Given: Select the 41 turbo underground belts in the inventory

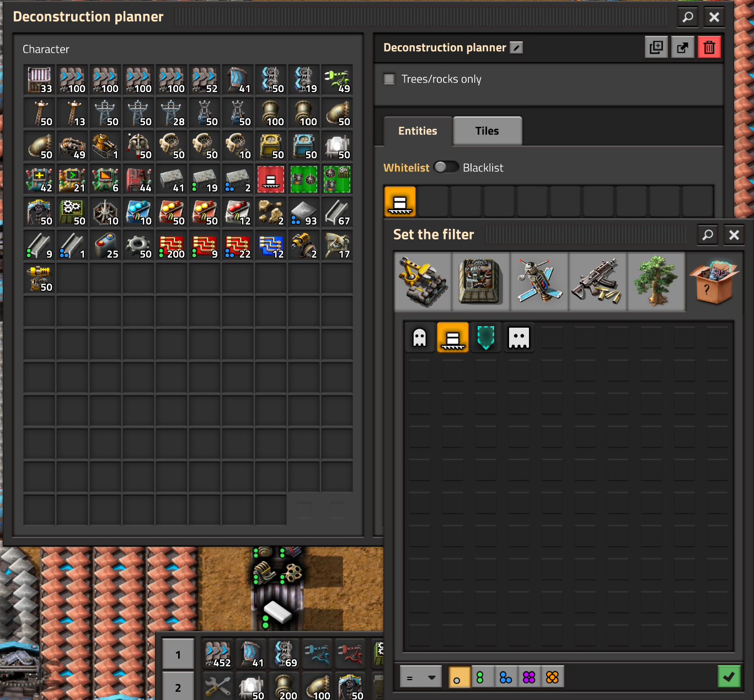Looking at the screenshot, I should pyautogui.click(x=238, y=80).
